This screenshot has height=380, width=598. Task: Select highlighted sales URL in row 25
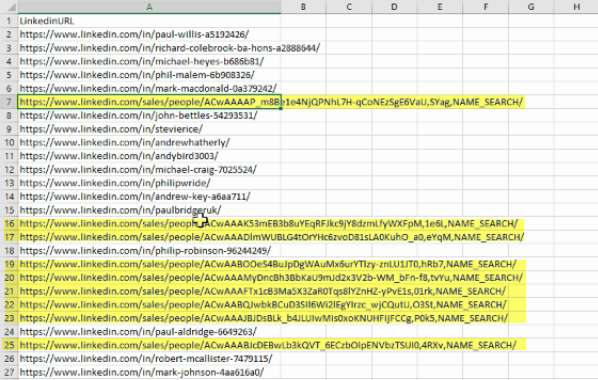coord(149,345)
